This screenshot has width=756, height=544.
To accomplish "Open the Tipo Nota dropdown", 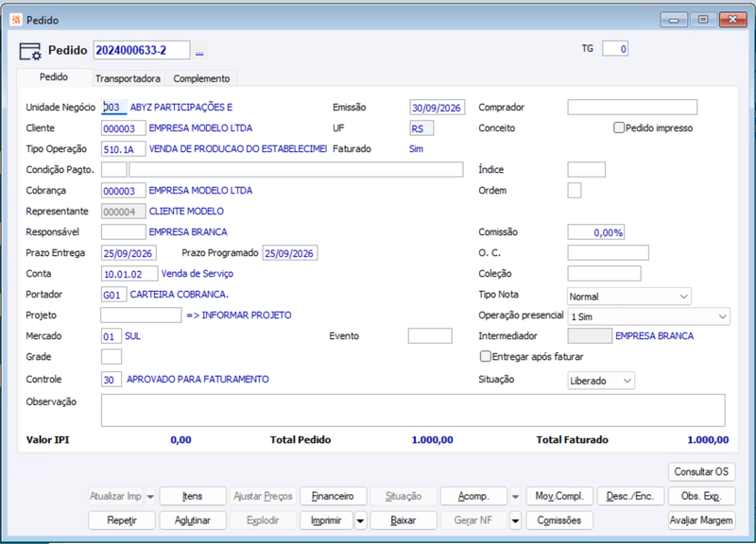I will [628, 297].
